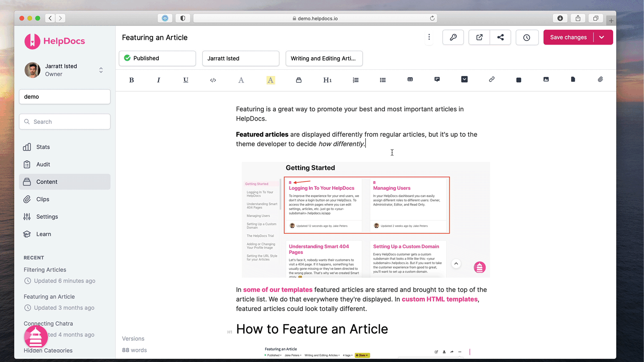Insert a bulleted list
The width and height of the screenshot is (644, 362).
(x=383, y=80)
